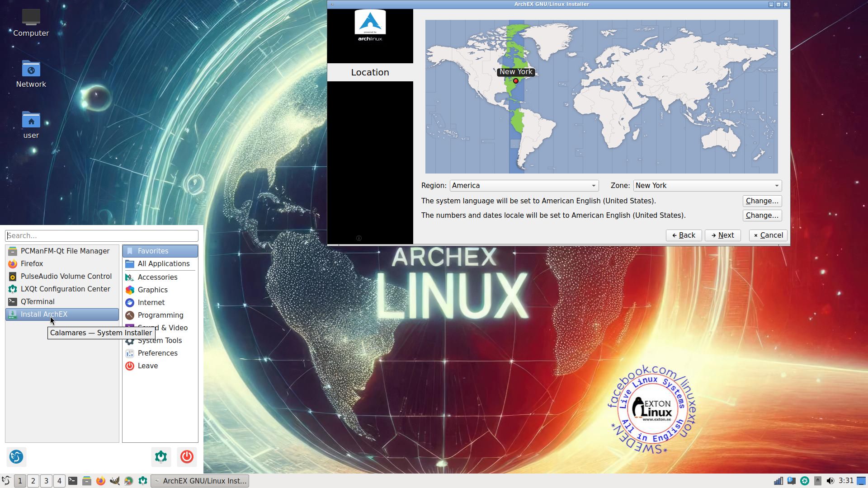This screenshot has height=488, width=868.
Task: Open the Preferences category
Action: tap(160, 353)
